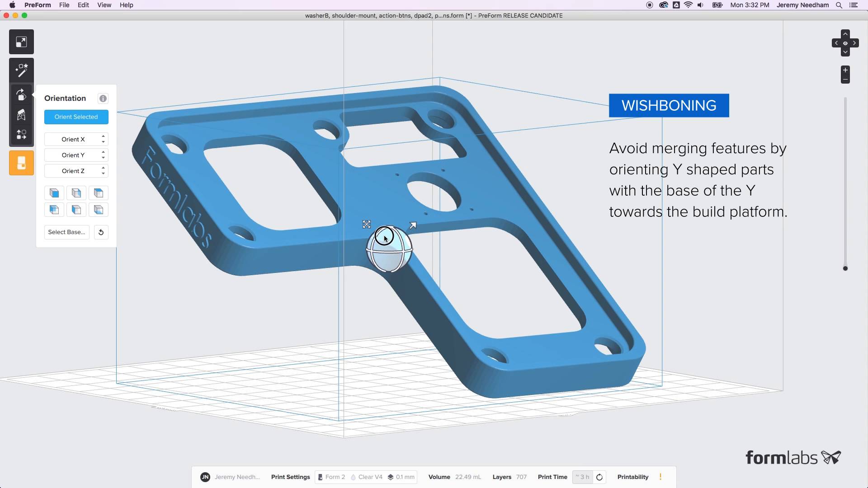The width and height of the screenshot is (868, 488).
Task: Increment Orient Y with up arrow
Action: click(104, 152)
